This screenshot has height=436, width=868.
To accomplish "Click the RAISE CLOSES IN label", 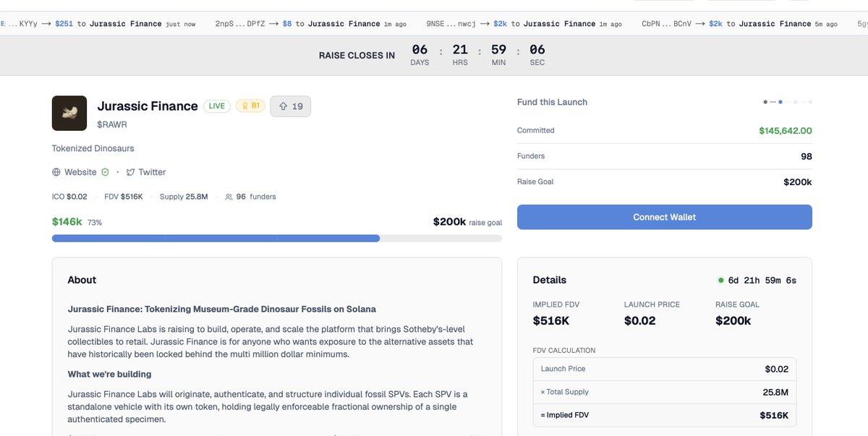I will (x=357, y=56).
